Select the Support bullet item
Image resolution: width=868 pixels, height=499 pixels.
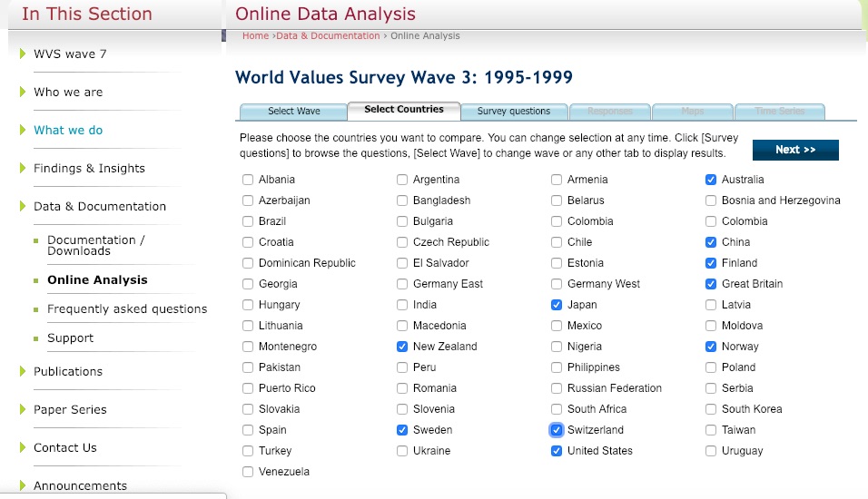(x=70, y=338)
